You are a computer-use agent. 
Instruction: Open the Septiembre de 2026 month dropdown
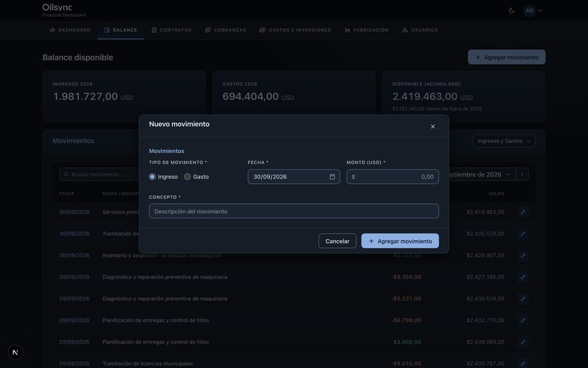tap(479, 175)
